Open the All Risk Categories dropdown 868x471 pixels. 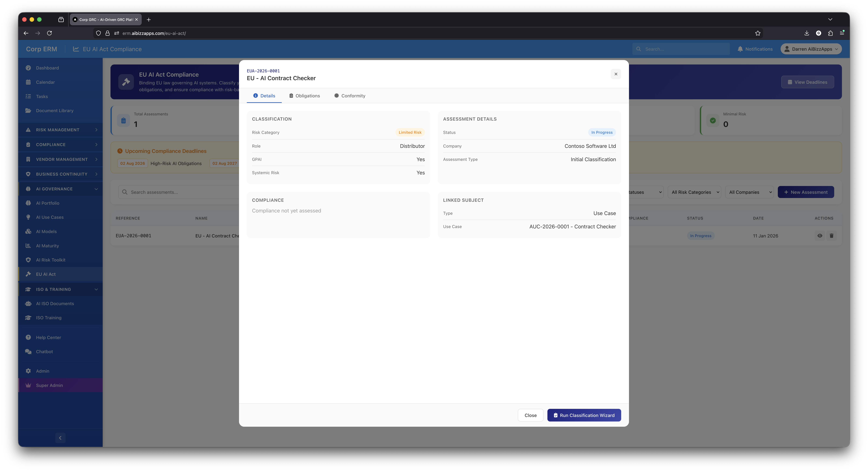click(694, 192)
